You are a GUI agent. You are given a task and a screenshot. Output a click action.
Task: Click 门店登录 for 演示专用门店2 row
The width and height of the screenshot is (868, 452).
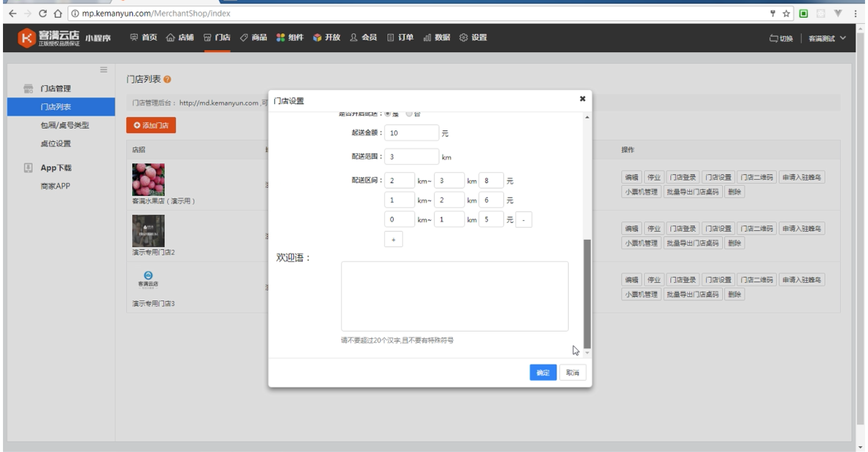pos(683,228)
